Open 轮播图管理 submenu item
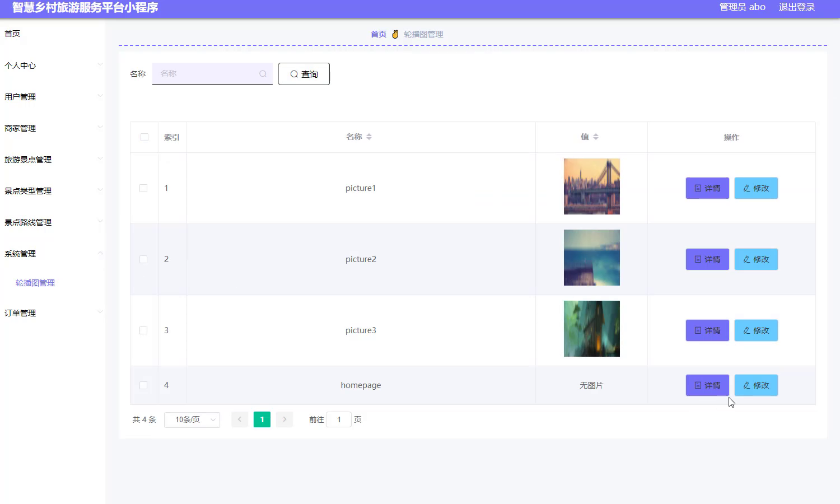This screenshot has width=840, height=504. (35, 283)
